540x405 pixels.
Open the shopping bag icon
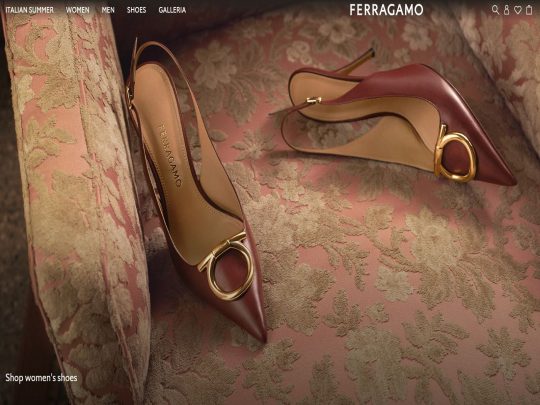pyautogui.click(x=529, y=10)
